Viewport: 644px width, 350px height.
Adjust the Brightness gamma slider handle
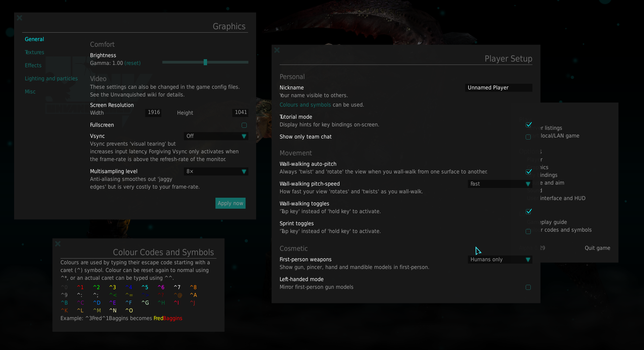205,62
